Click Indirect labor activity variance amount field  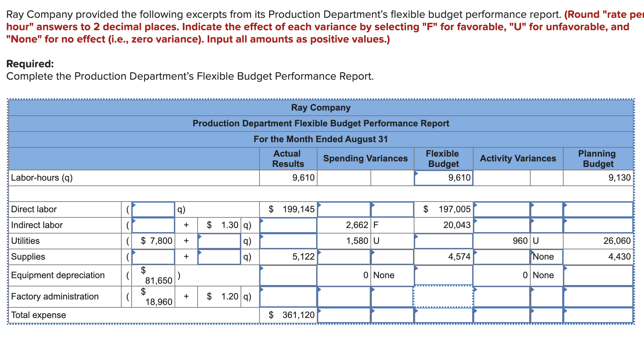pos(501,225)
